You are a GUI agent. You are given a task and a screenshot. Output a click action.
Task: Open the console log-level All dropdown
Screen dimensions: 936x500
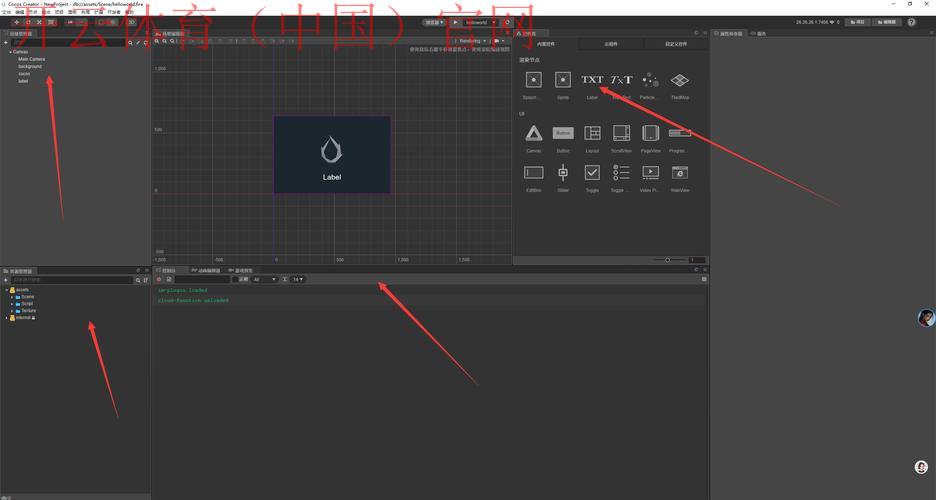point(264,279)
